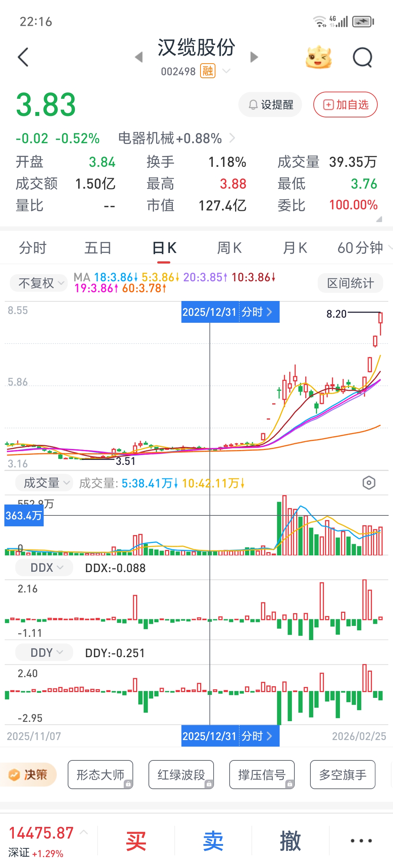
Task: Tap 成交量 39.35万 value
Action: [353, 162]
